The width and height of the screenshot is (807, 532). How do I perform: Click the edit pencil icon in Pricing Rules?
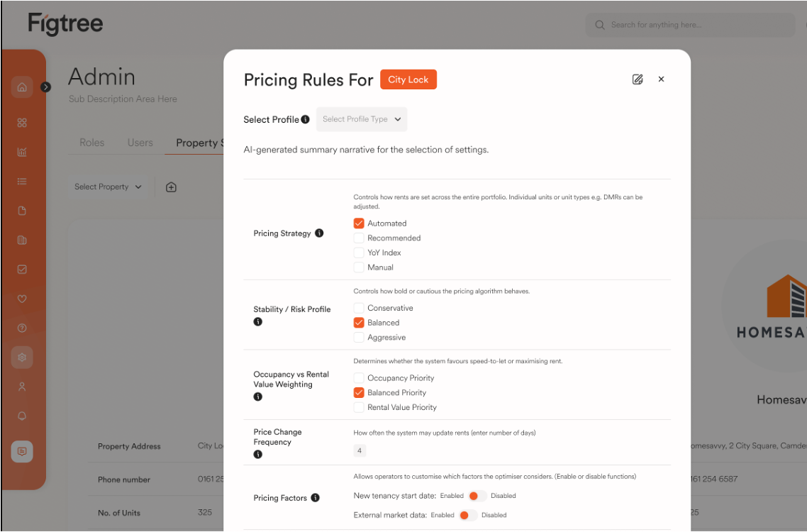(x=638, y=79)
